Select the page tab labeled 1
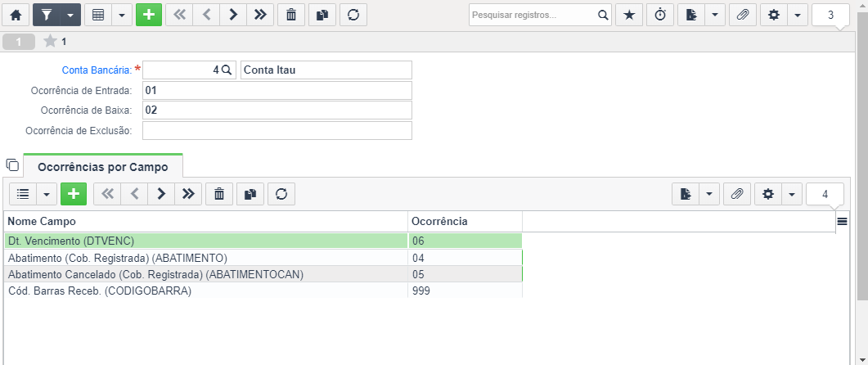This screenshot has width=868, height=365. coord(19,42)
